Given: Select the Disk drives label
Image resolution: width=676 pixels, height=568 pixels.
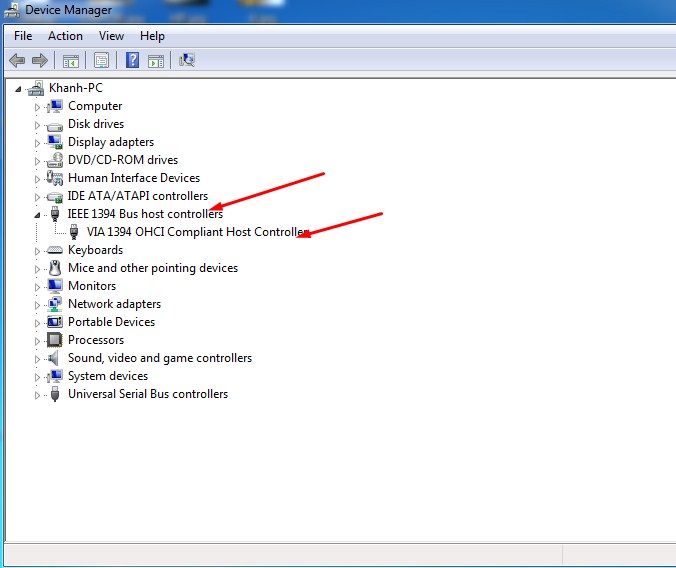Looking at the screenshot, I should pyautogui.click(x=96, y=124).
